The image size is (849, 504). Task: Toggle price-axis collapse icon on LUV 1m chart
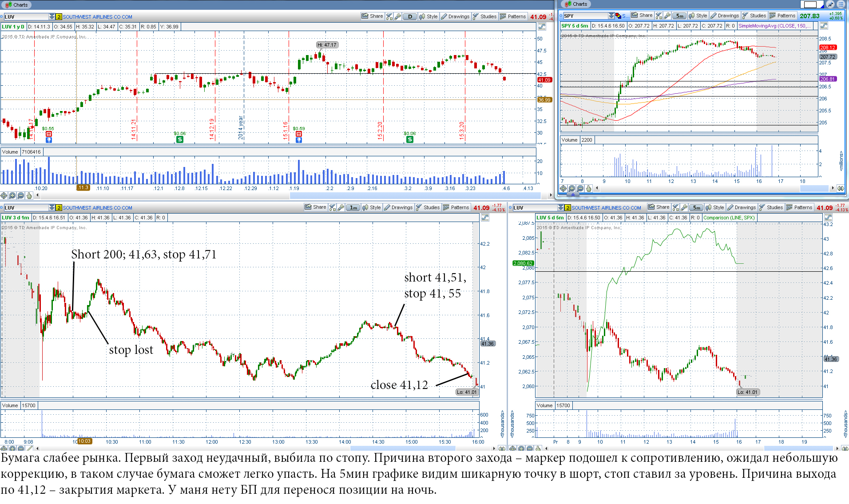[485, 218]
